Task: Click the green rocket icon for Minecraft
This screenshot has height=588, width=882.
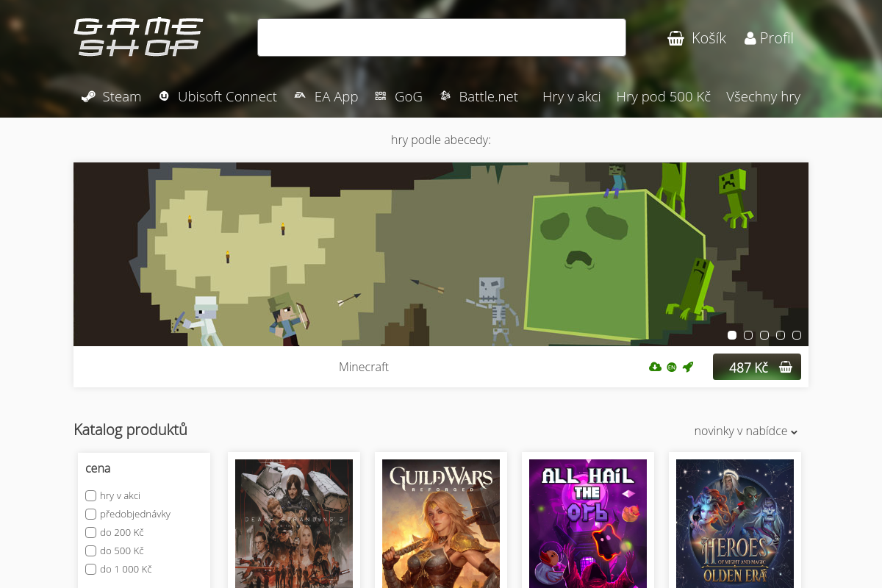Action: coord(688,367)
